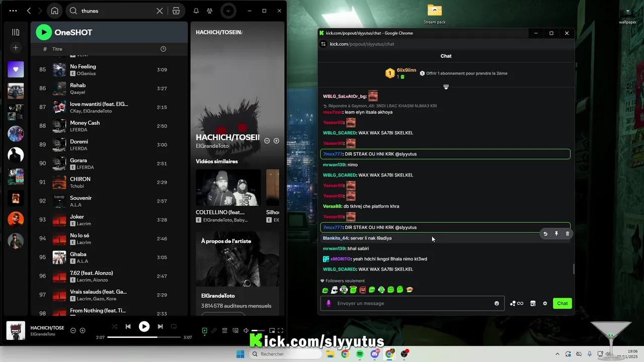Open the chat settings gear
Image resolution: width=644 pixels, height=362 pixels.
tap(545, 303)
